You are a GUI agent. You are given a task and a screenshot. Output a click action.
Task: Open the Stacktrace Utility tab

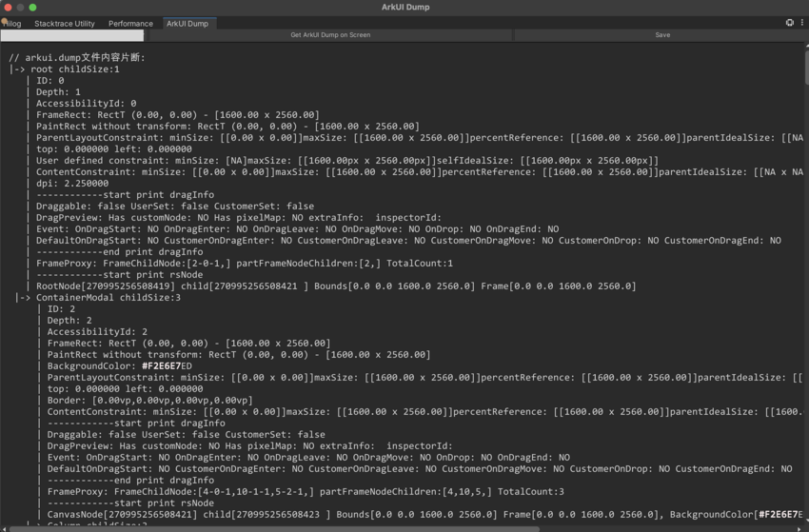click(65, 24)
